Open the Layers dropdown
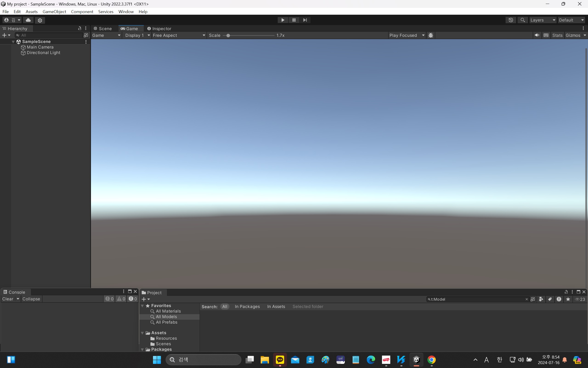 point(543,20)
